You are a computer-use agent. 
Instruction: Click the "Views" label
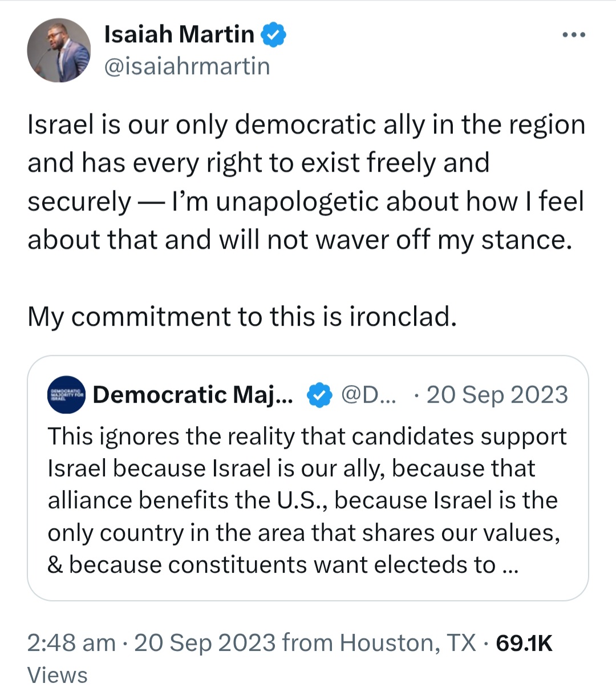click(x=58, y=675)
